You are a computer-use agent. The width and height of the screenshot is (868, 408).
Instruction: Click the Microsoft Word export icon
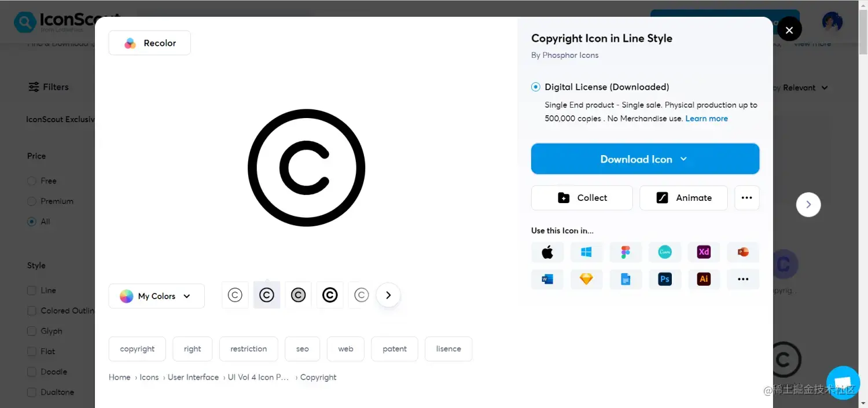pyautogui.click(x=547, y=279)
